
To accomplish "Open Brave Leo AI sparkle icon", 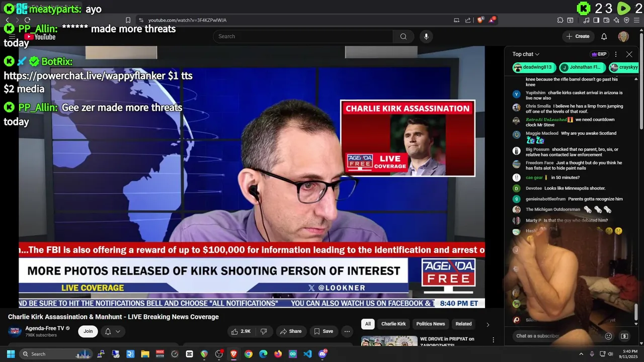I will point(616,20).
